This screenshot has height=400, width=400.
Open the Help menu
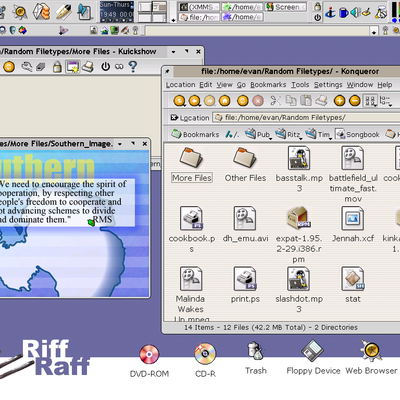point(385,85)
